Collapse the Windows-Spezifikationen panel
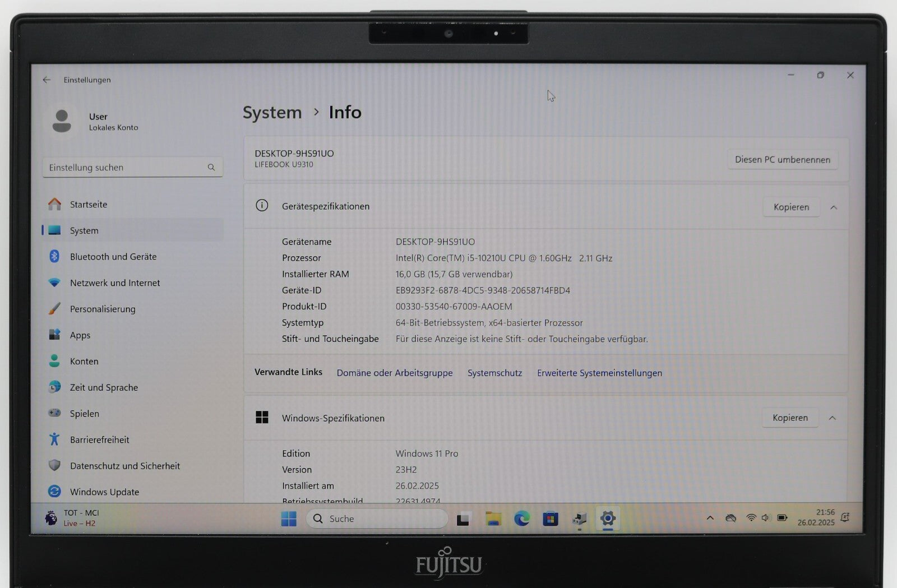This screenshot has height=588, width=897. coord(833,418)
